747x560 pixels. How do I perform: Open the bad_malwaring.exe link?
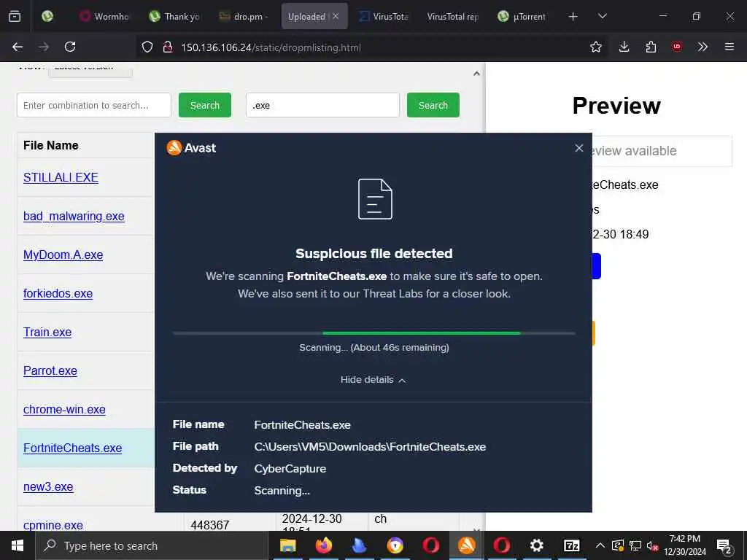coord(74,216)
